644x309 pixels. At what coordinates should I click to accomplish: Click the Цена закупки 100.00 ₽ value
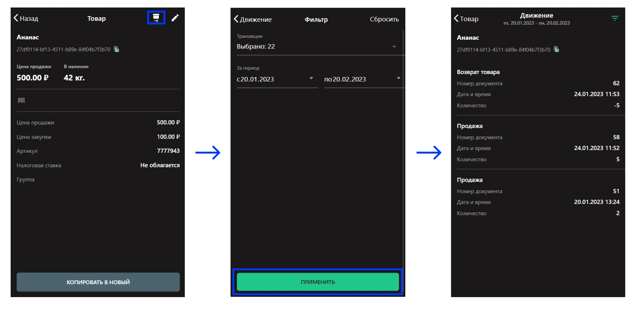point(168,137)
